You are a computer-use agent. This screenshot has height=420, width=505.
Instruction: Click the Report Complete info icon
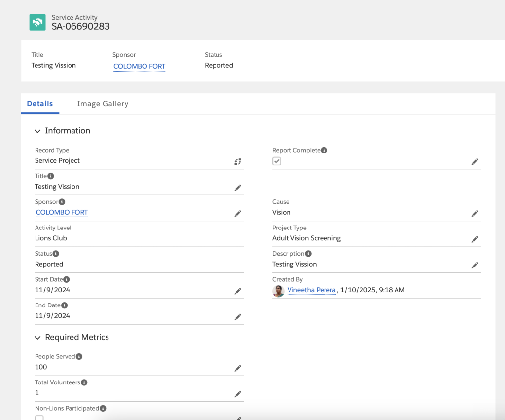click(324, 150)
